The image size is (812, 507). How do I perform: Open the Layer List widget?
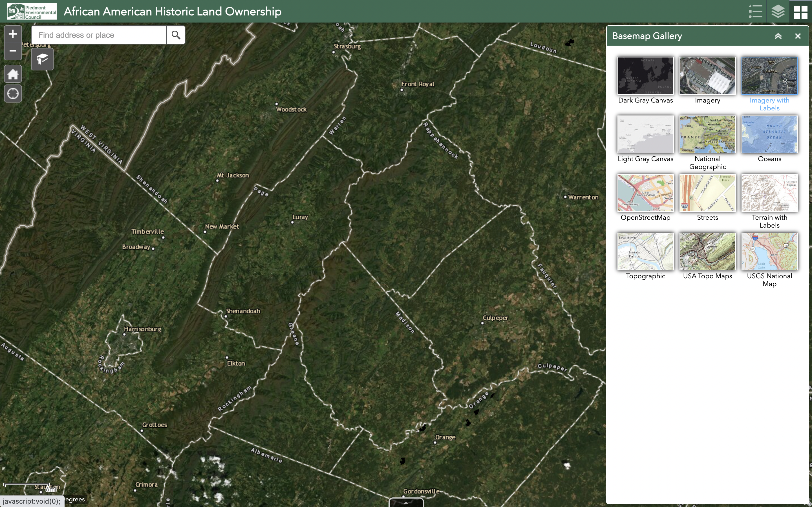click(x=778, y=11)
